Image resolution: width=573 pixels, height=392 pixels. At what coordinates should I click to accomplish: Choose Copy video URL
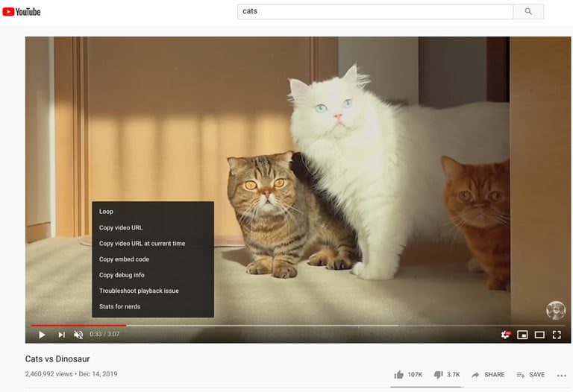pyautogui.click(x=153, y=227)
